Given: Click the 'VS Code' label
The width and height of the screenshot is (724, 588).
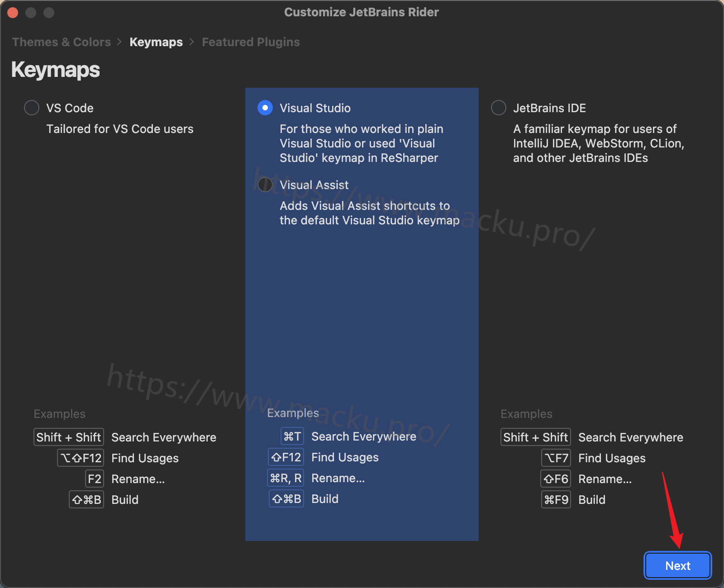Looking at the screenshot, I should pyautogui.click(x=70, y=108).
